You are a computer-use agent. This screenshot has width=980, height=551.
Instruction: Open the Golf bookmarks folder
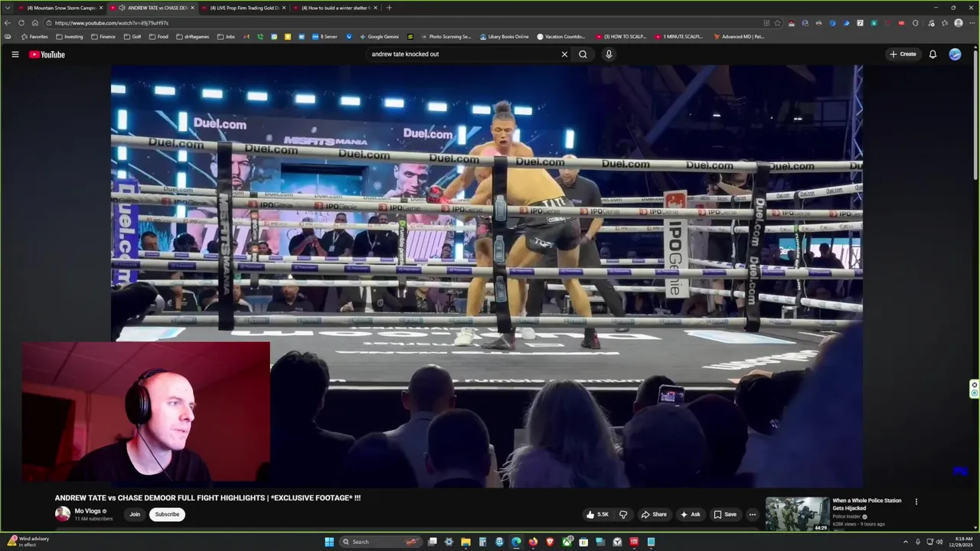click(132, 37)
